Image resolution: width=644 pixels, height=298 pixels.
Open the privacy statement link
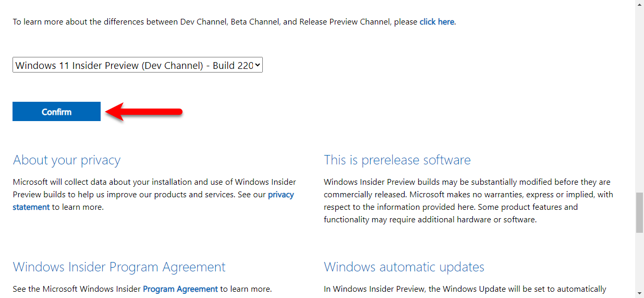(153, 201)
